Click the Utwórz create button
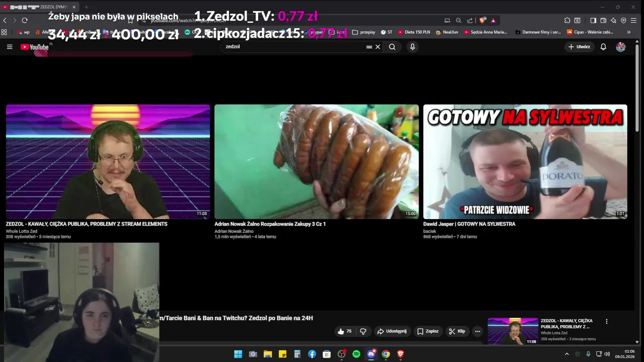Viewport: 644px width, 362px height. point(579,47)
